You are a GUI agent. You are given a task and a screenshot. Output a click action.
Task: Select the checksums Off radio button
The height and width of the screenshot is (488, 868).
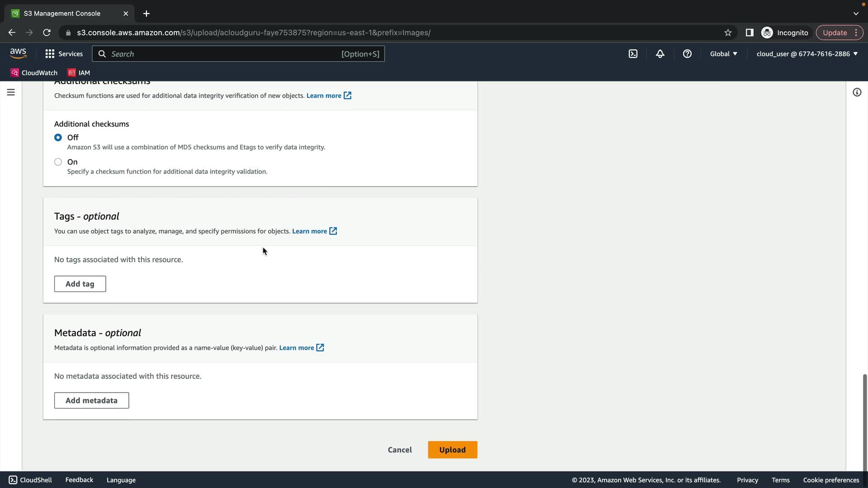58,137
